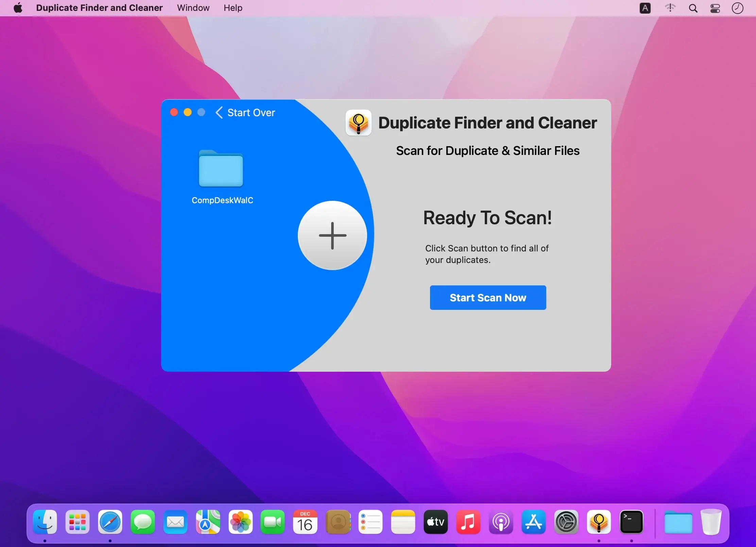Launch Apple TV from the Dock
Viewport: 756px width, 547px height.
436,522
